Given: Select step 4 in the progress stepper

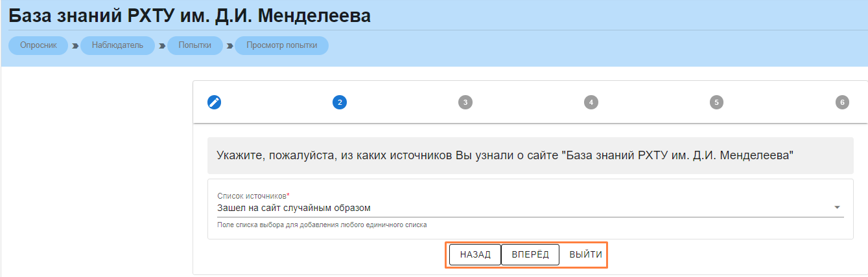Looking at the screenshot, I should pyautogui.click(x=591, y=102).
